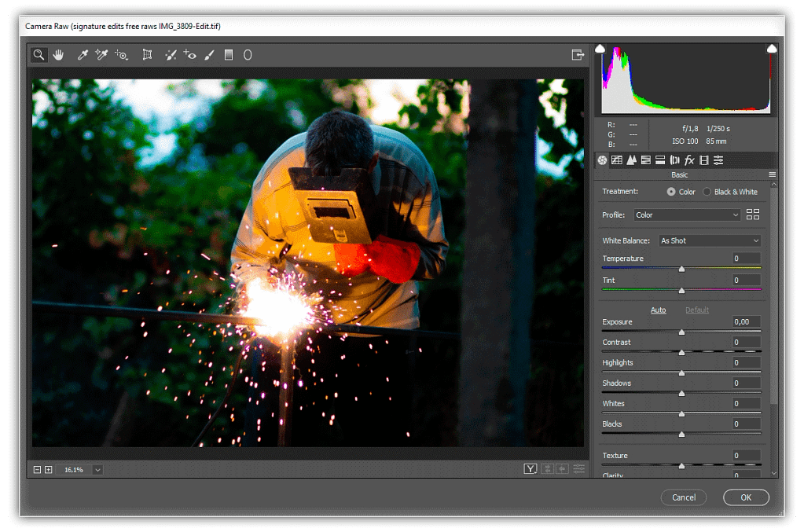Click the welder photo preview
The image size is (804, 532).
point(307,262)
